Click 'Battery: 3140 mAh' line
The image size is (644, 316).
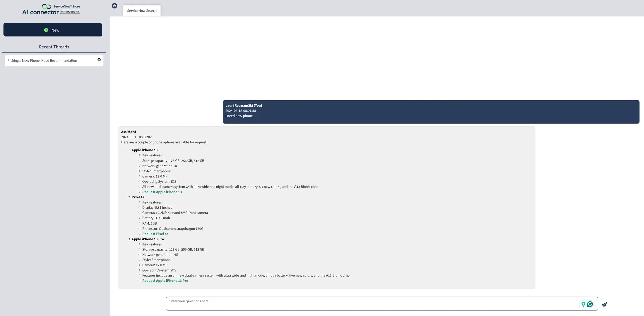156,218
